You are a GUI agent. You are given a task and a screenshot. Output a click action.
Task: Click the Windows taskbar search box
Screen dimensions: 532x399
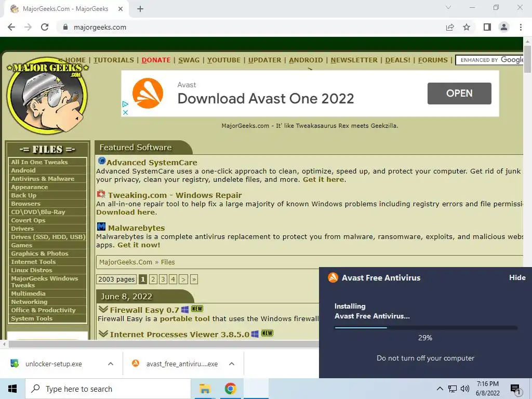point(108,389)
